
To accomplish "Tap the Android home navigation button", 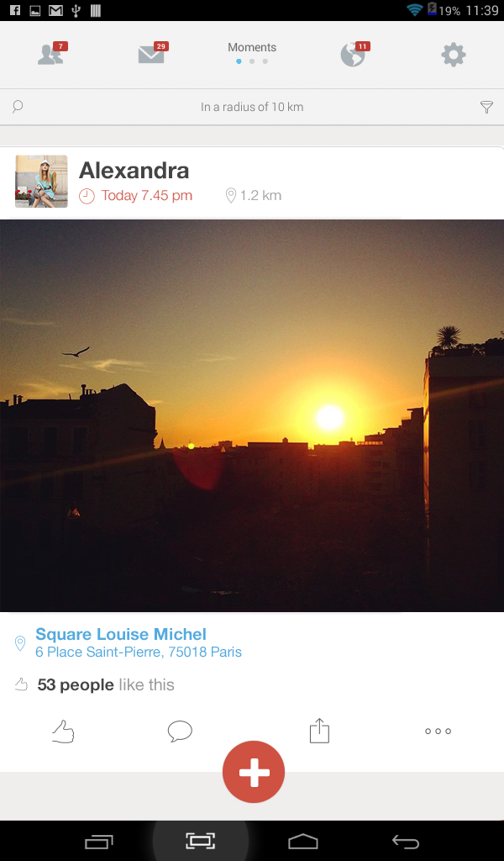I will (x=302, y=841).
